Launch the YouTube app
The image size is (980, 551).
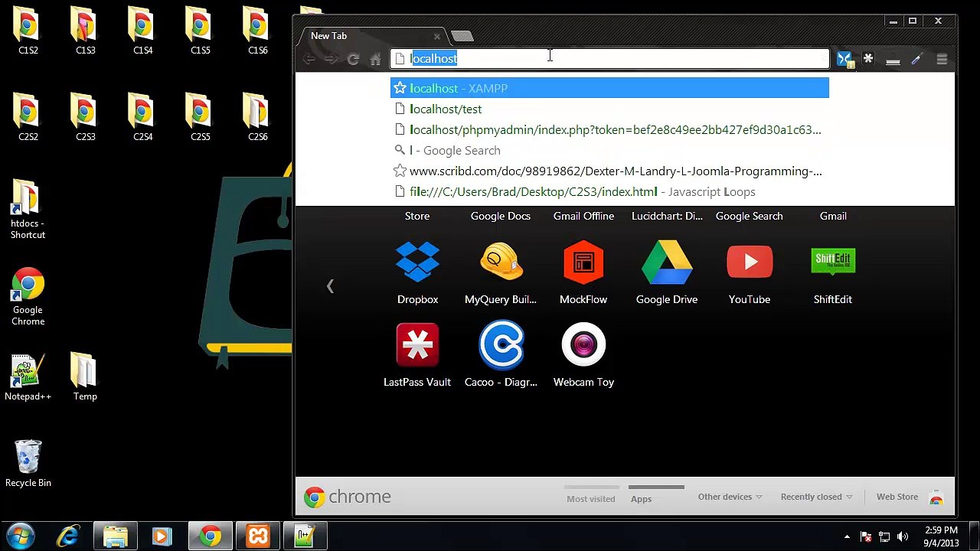click(x=749, y=263)
